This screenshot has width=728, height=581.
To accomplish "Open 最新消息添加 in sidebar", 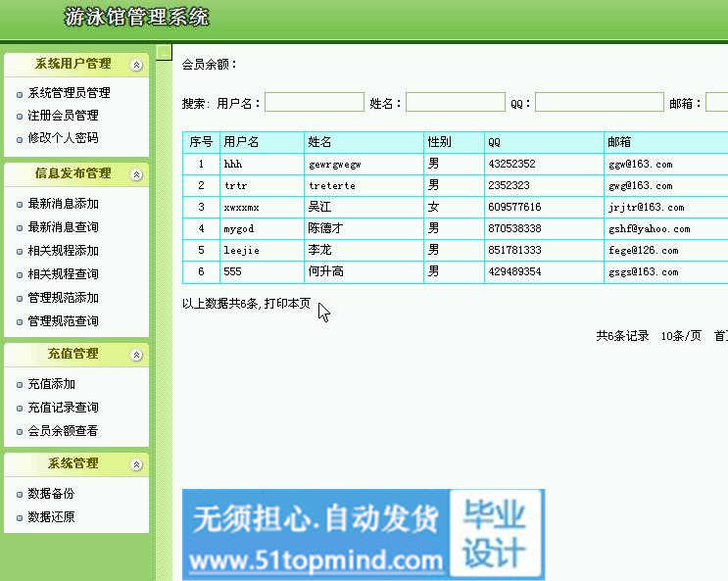I will pos(63,204).
